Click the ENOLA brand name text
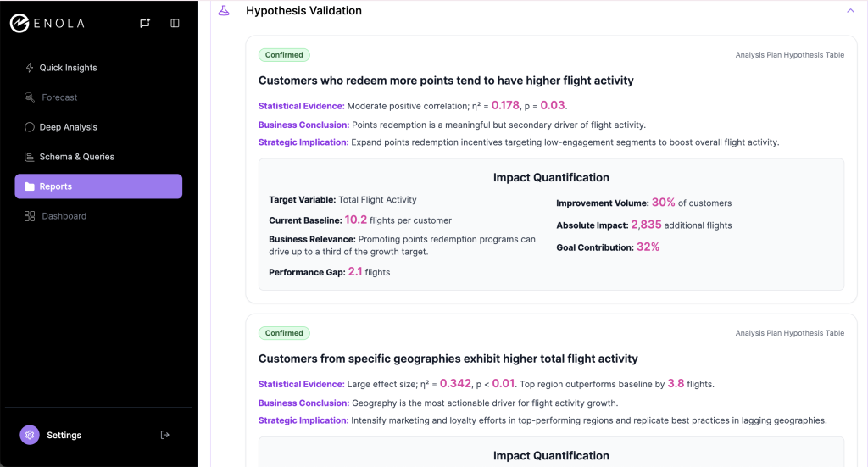Screen dimensions: 868x467 (58, 23)
